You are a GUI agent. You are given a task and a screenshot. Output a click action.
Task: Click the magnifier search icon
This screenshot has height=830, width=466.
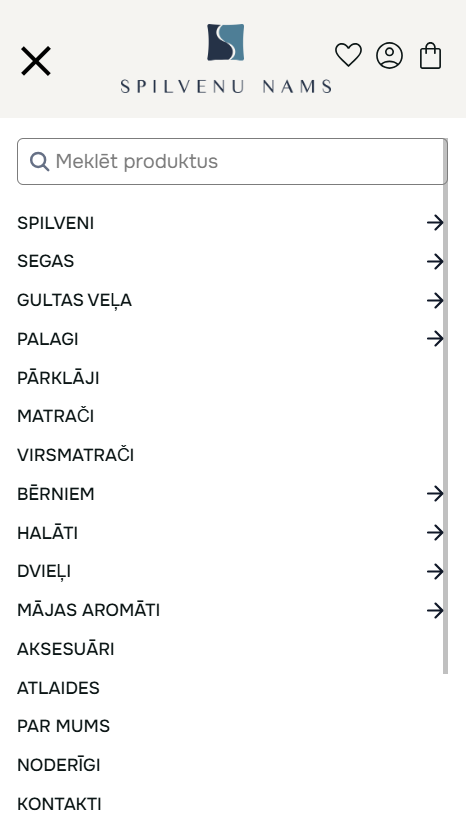[x=39, y=161]
